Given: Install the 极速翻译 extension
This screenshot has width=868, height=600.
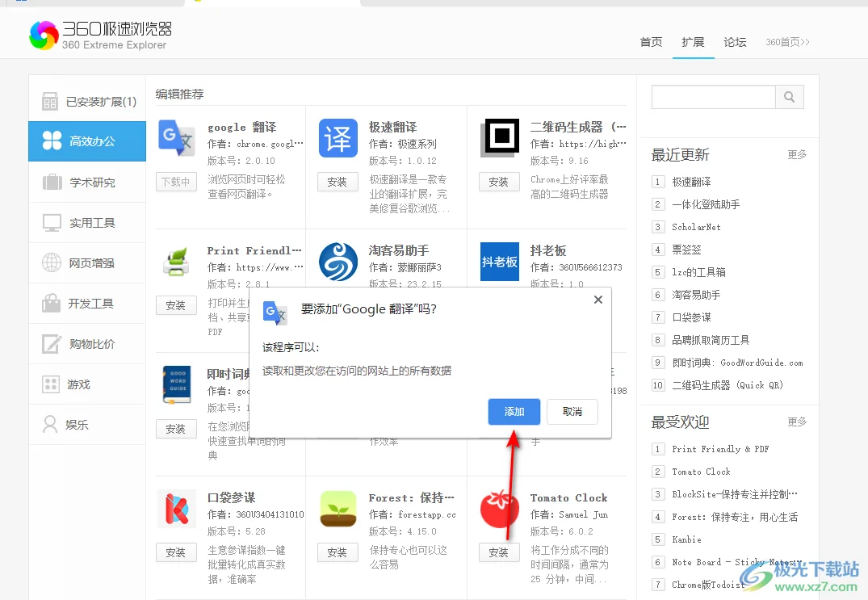Looking at the screenshot, I should [x=338, y=182].
